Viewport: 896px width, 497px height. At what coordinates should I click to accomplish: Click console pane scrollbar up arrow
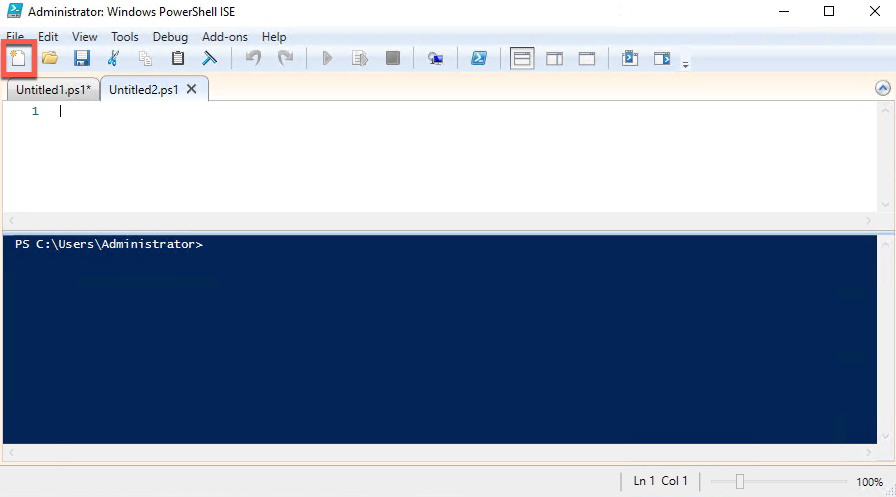pyautogui.click(x=885, y=245)
